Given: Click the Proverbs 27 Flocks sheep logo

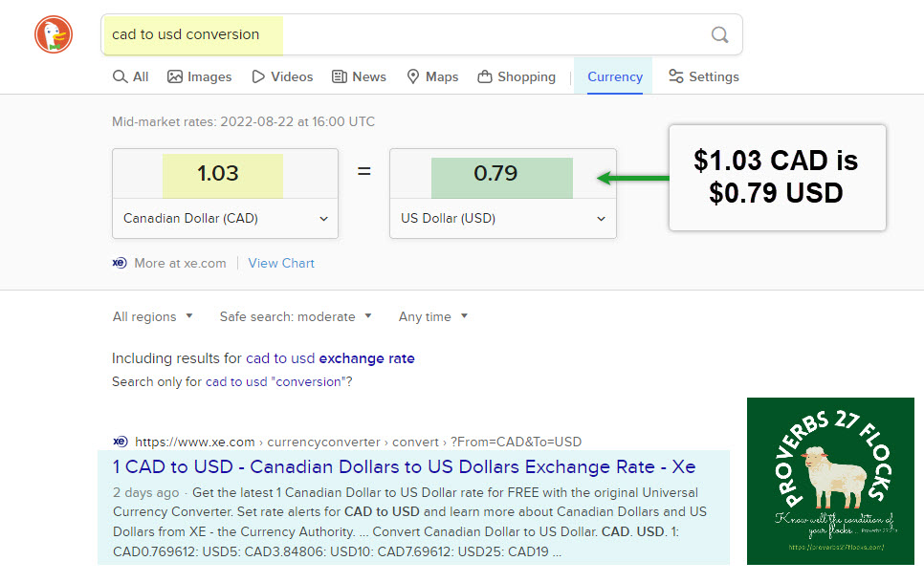Looking at the screenshot, I should click(x=830, y=481).
